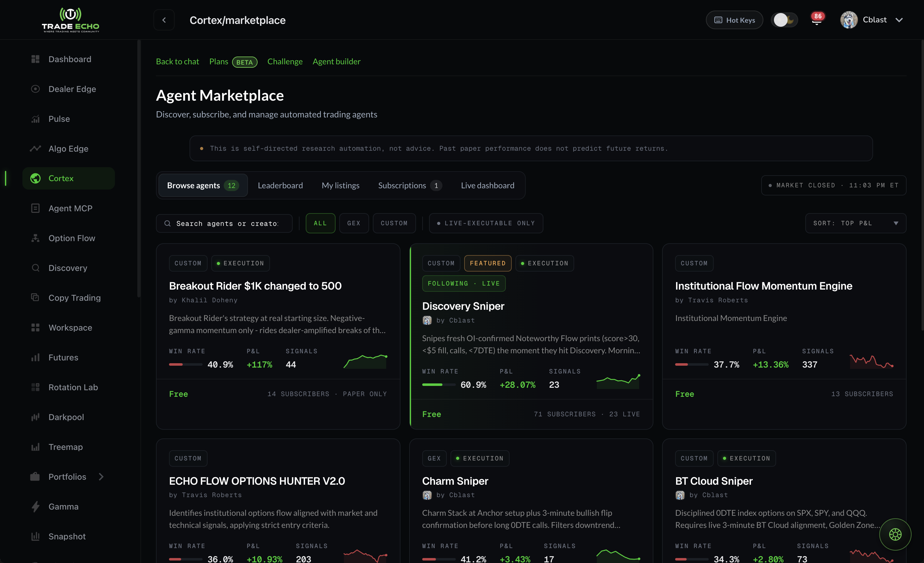Toggle the Live-Executable Only filter
Screen dimensions: 924x563
pyautogui.click(x=486, y=223)
